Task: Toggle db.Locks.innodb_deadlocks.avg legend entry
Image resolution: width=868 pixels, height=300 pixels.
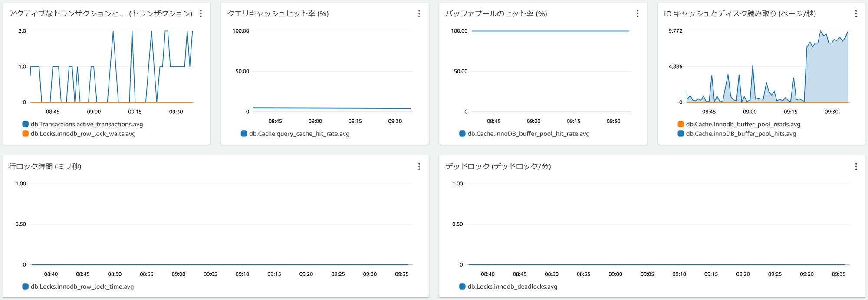Action: 508,287
